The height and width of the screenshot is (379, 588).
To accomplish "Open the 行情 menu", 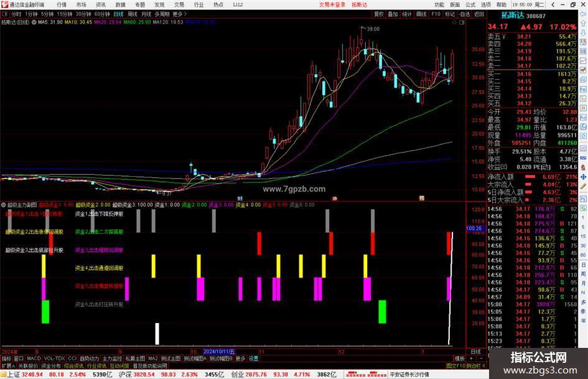I will [x=62, y=4].
